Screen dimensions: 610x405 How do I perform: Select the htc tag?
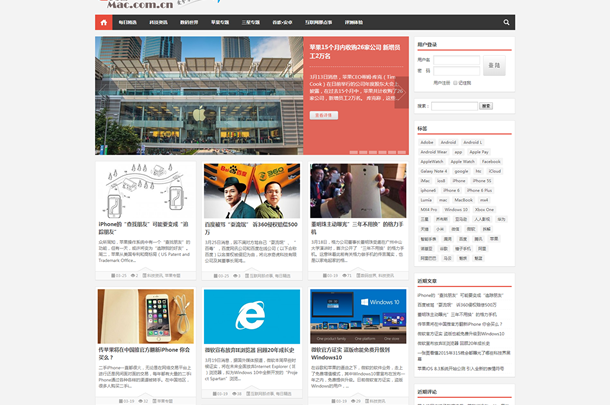pyautogui.click(x=478, y=171)
